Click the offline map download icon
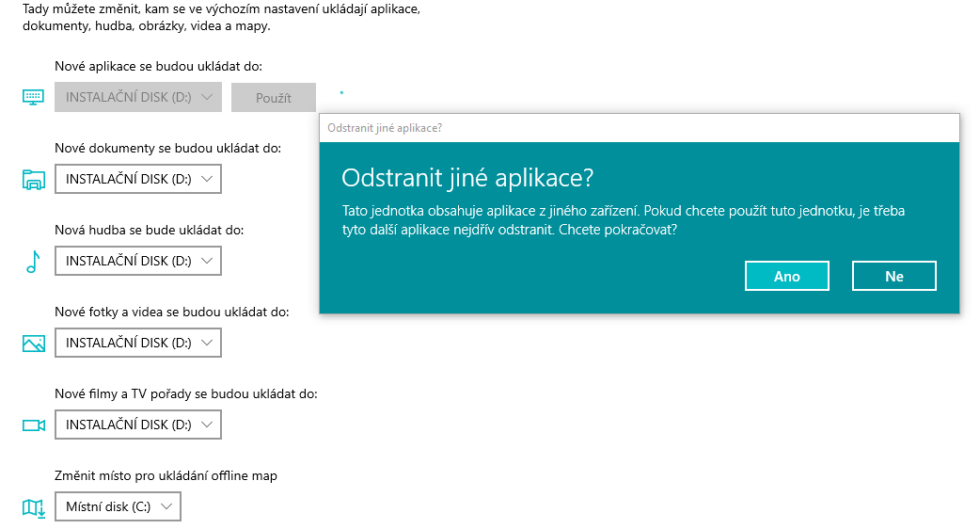The width and height of the screenshot is (980, 529). click(x=33, y=507)
